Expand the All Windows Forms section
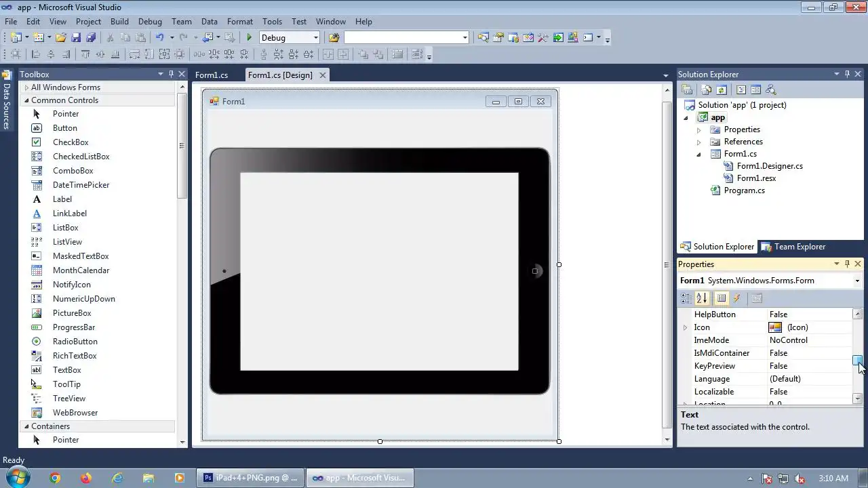This screenshot has height=488, width=868. [26, 87]
